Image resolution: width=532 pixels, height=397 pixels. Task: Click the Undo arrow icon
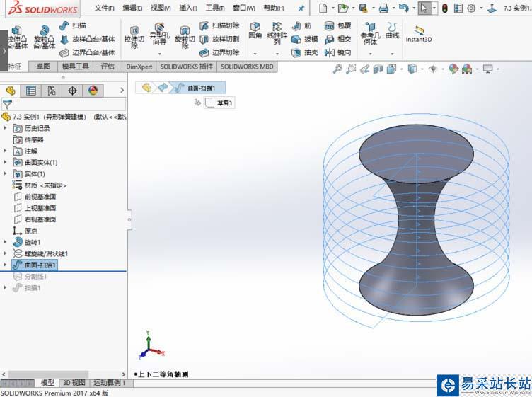pos(403,8)
